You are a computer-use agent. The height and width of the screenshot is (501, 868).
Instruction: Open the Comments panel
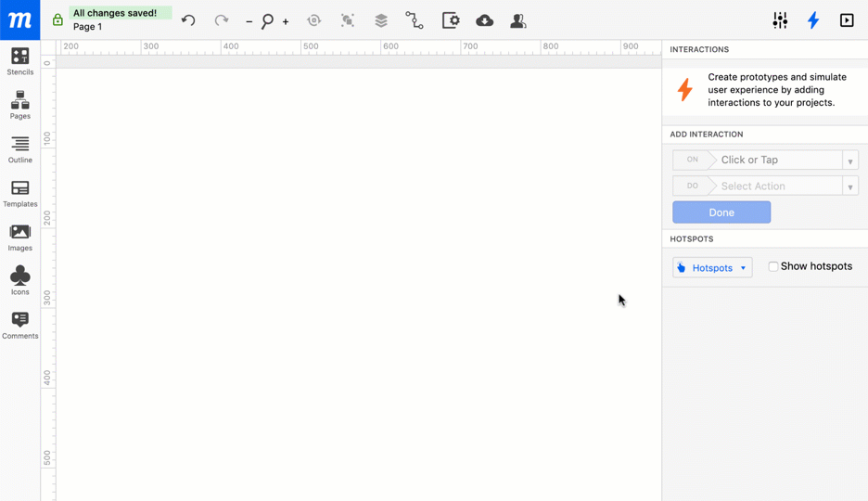tap(19, 325)
